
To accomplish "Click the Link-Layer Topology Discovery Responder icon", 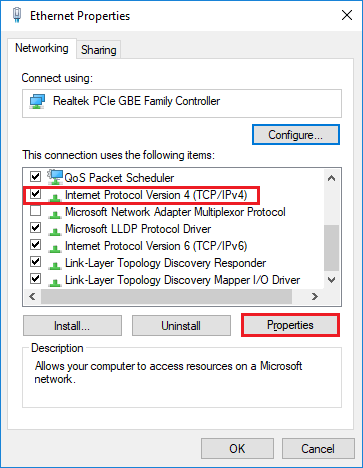I will 55,265.
